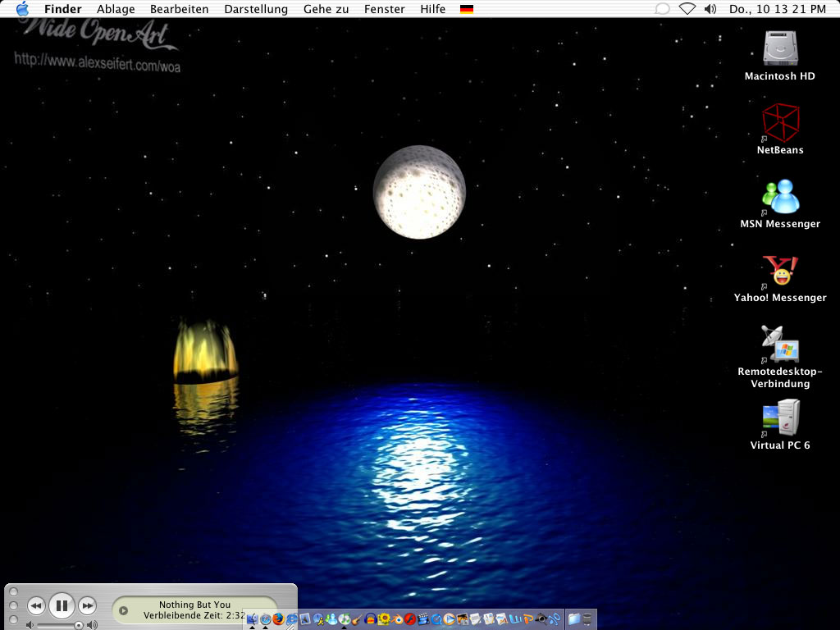
Task: Open the headphones audio app in Dock
Action: pyautogui.click(x=370, y=619)
